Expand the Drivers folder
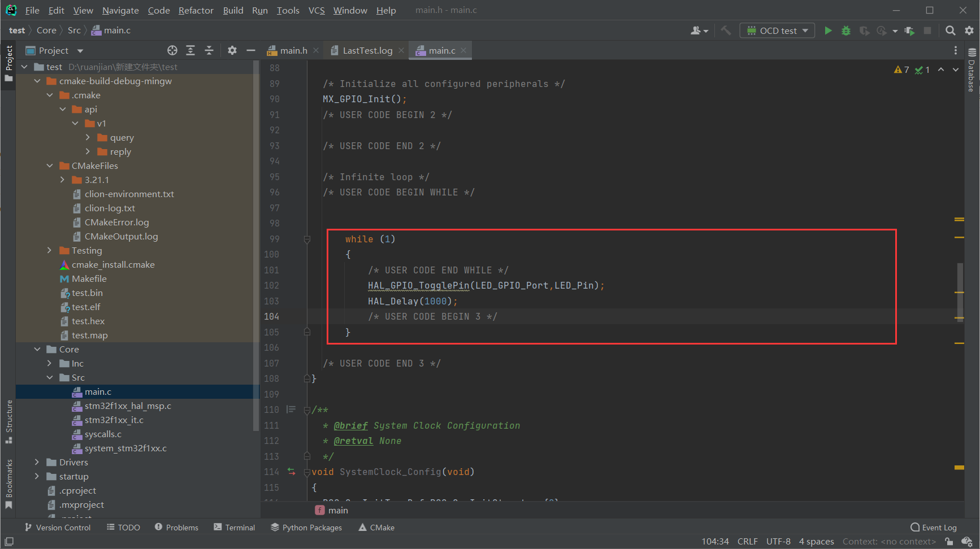 click(37, 462)
